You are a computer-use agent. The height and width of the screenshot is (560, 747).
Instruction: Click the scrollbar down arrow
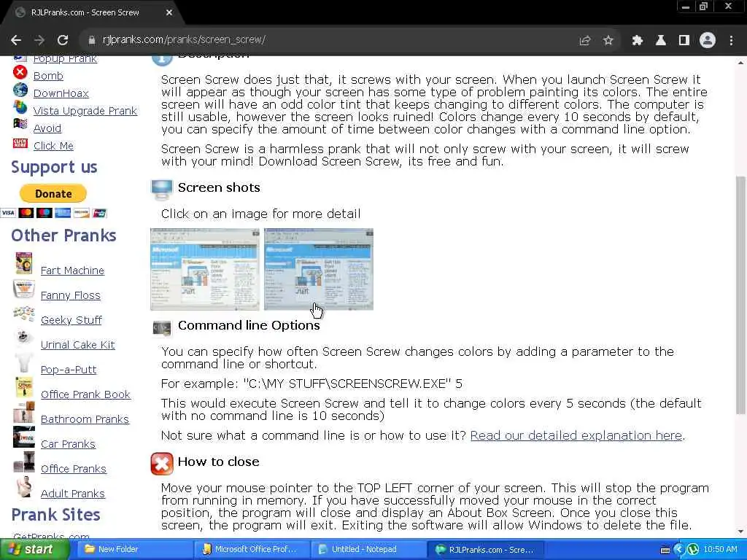[740, 532]
